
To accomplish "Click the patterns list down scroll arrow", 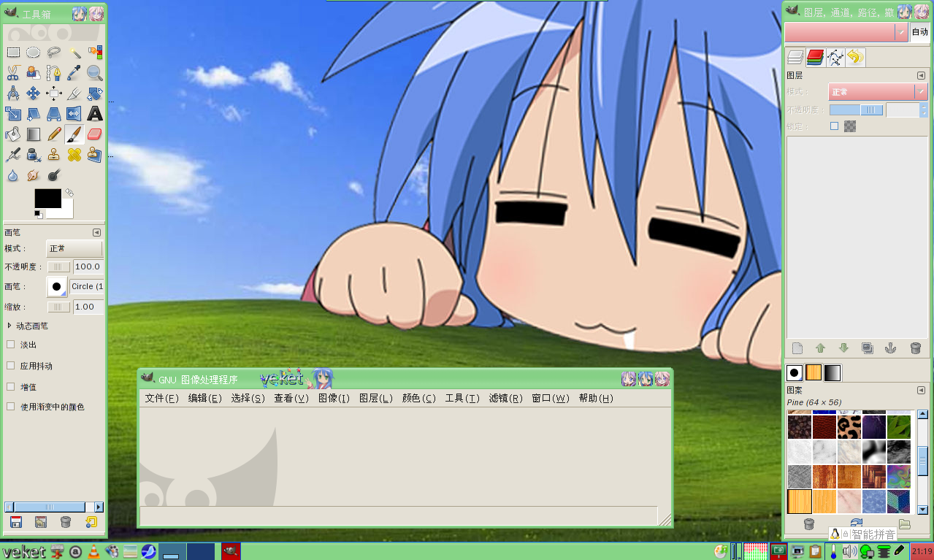I will click(922, 510).
